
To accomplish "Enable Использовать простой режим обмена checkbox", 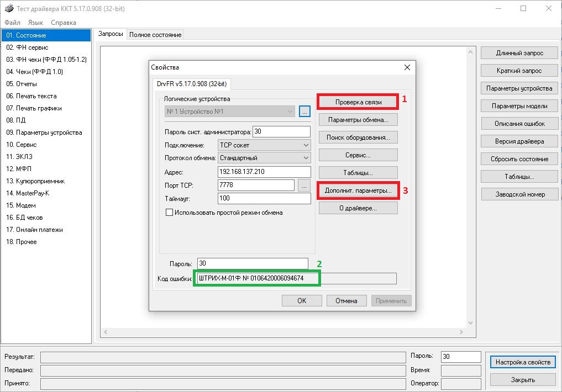I will click(170, 213).
